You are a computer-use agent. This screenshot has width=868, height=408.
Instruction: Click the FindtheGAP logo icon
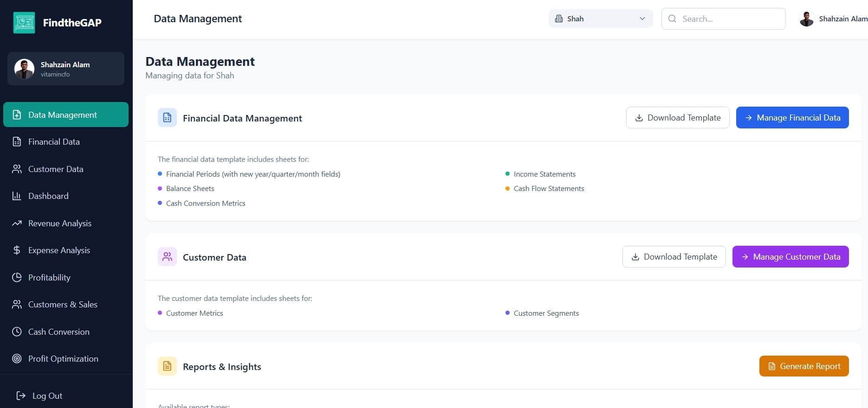(24, 23)
